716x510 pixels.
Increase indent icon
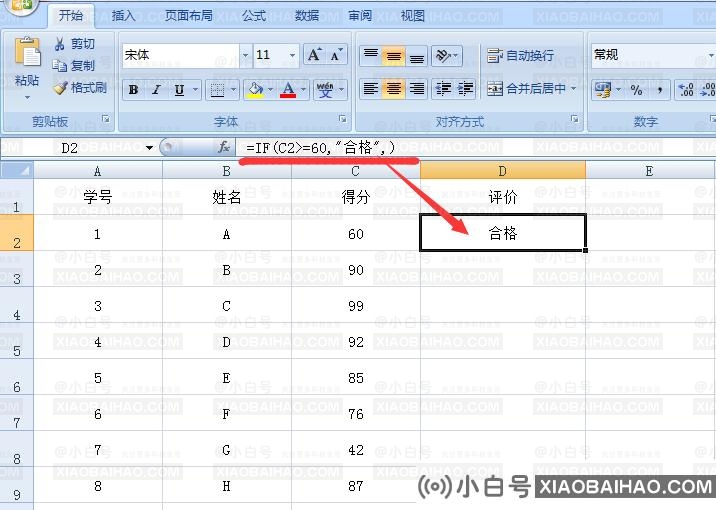tap(465, 89)
